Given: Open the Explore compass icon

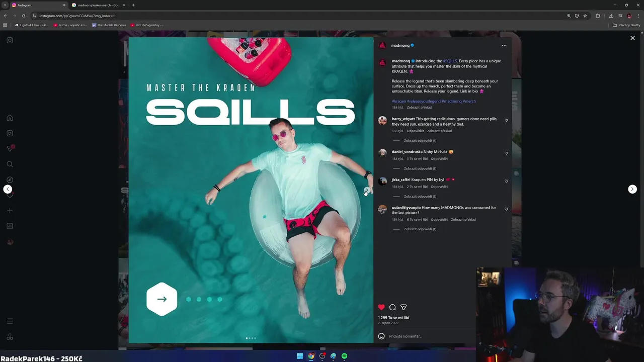Looking at the screenshot, I should click(10, 179).
